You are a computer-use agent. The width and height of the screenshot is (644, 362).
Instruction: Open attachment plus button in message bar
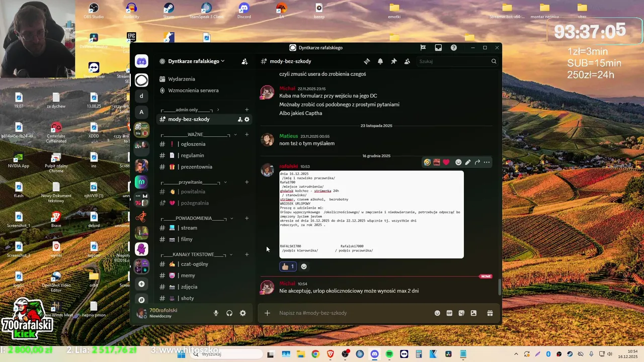267,313
